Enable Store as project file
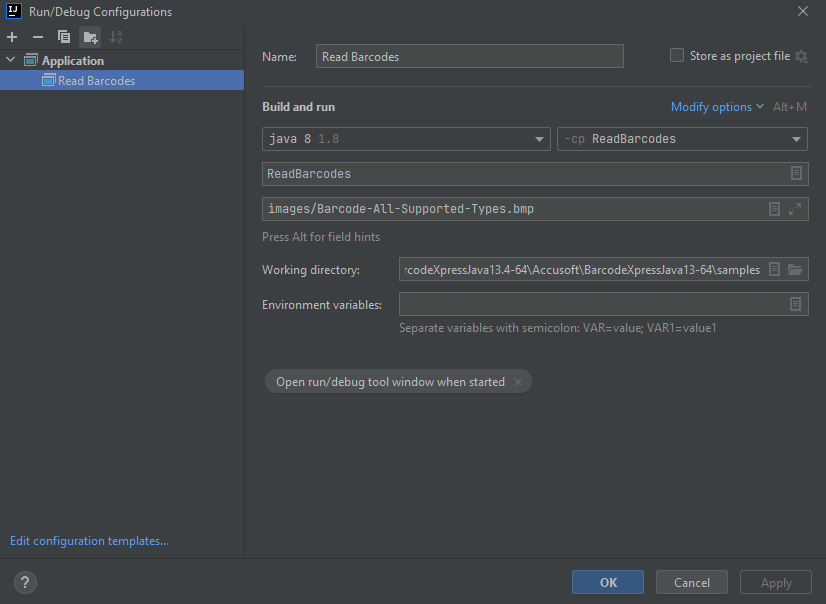Viewport: 826px width, 604px height. pos(677,55)
